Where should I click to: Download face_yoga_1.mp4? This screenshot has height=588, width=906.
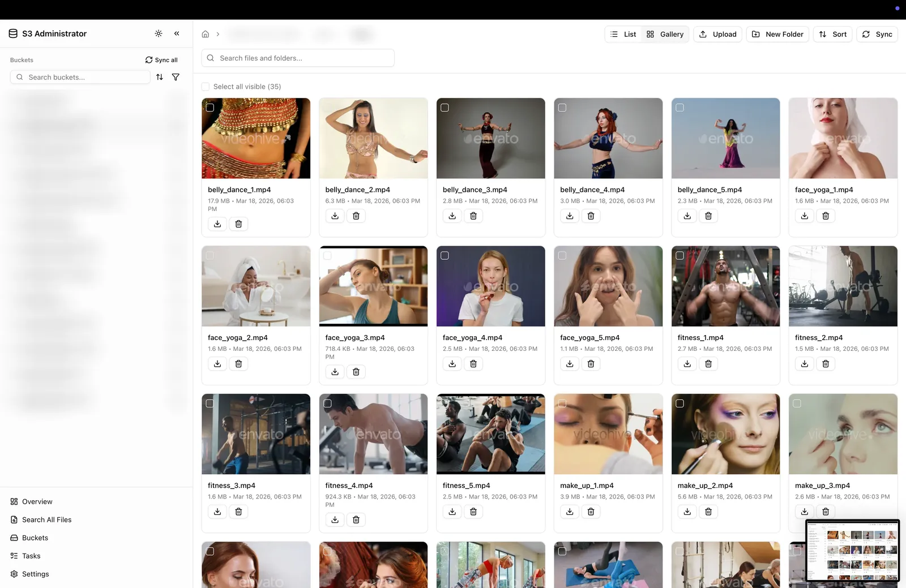pos(805,216)
